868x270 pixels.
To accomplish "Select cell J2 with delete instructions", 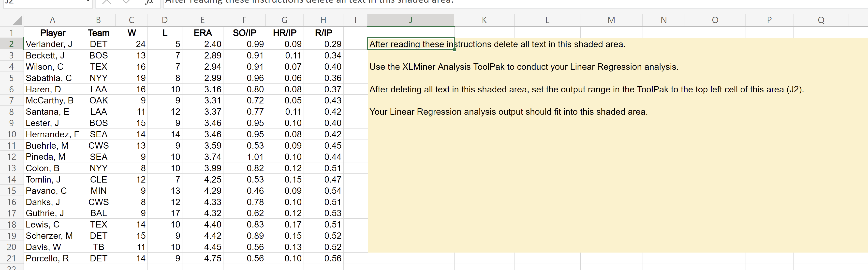I will tap(411, 44).
